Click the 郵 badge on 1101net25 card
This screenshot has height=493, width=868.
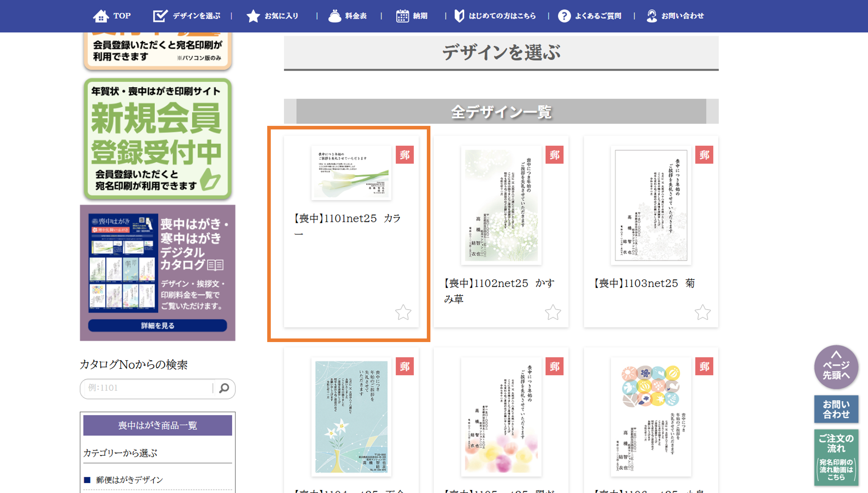pos(405,155)
